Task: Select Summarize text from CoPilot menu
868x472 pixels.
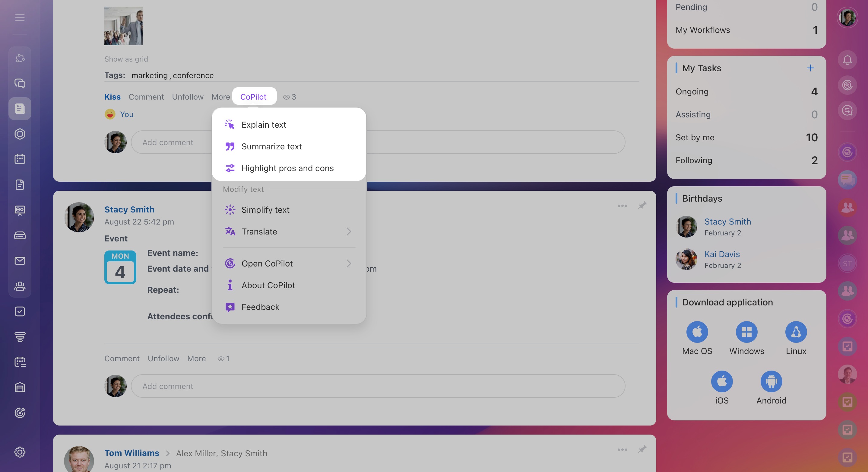Action: tap(271, 146)
